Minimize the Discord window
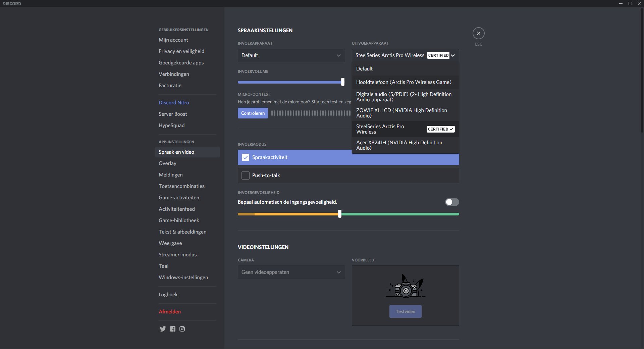Screen dimensions: 644x349 (621, 3)
